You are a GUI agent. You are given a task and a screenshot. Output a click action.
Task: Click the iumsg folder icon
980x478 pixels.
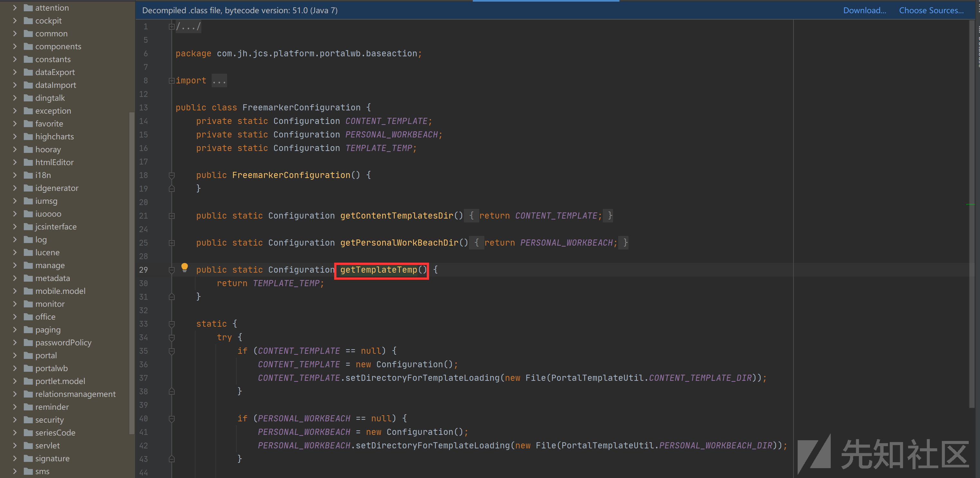tap(28, 201)
